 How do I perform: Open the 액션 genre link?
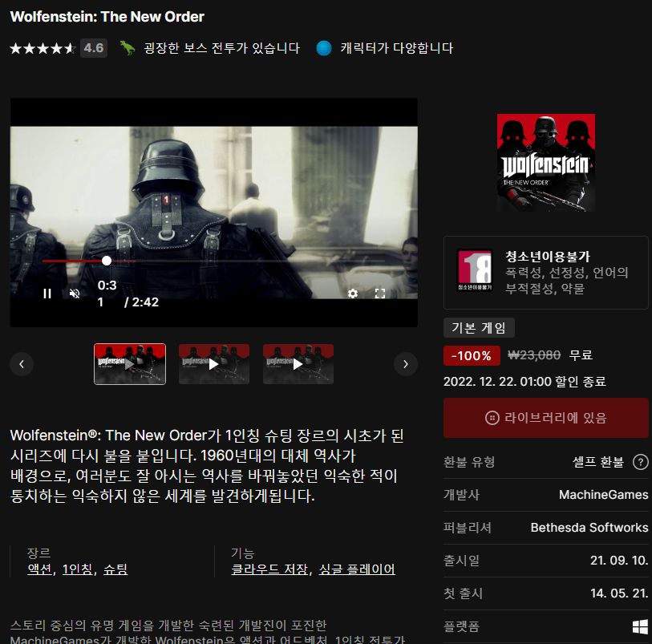39,569
